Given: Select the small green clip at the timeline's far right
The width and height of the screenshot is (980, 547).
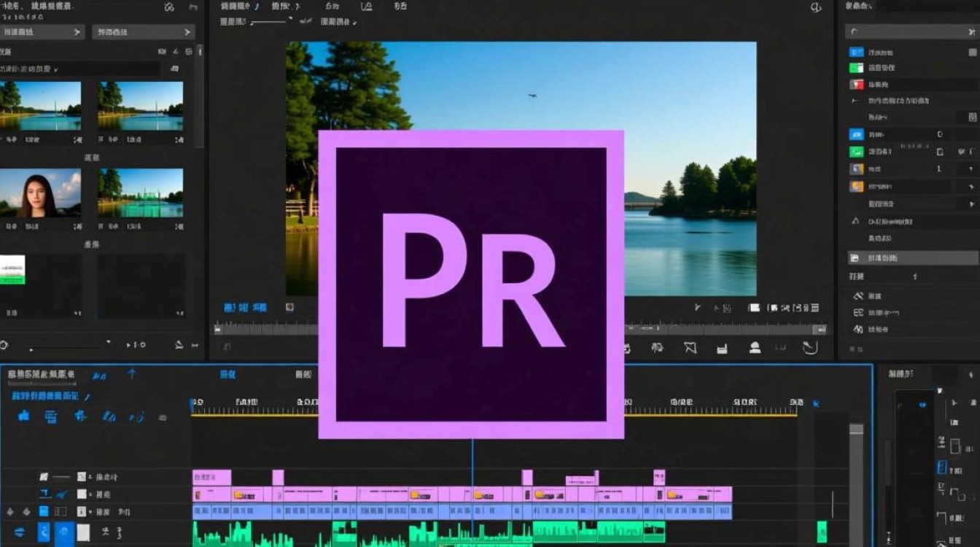Looking at the screenshot, I should (822, 531).
